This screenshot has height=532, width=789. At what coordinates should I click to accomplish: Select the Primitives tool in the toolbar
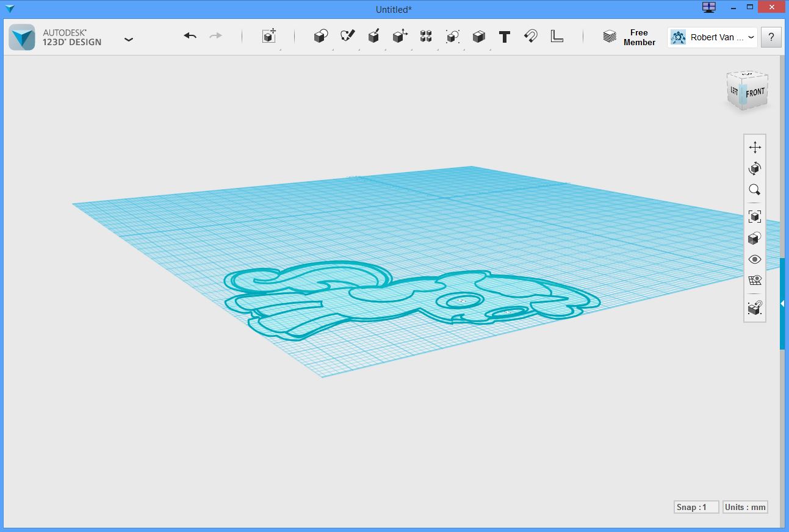click(x=320, y=36)
